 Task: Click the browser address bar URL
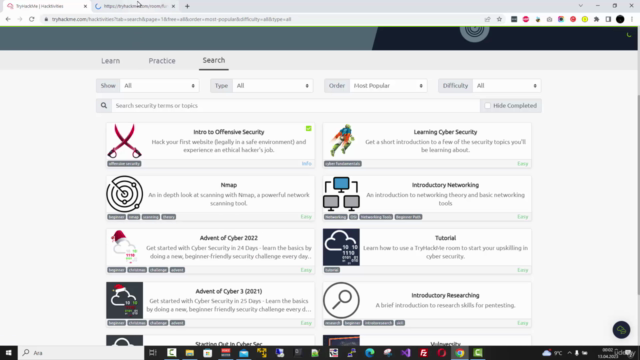pyautogui.click(x=171, y=19)
